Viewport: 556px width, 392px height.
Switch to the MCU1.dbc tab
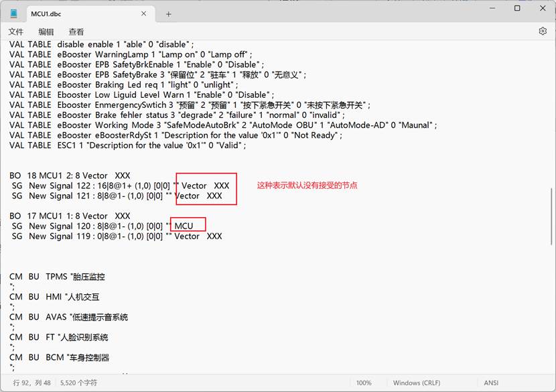pos(80,13)
